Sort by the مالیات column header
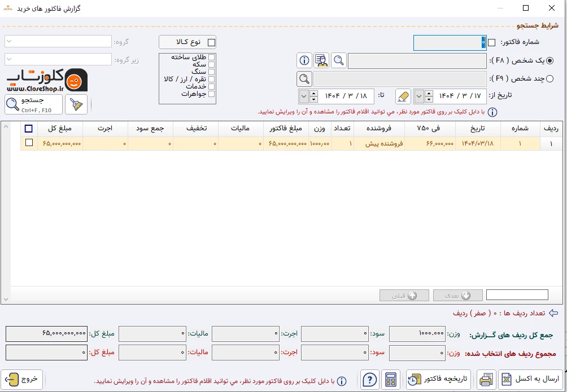This screenshot has height=392, width=567. point(241,129)
